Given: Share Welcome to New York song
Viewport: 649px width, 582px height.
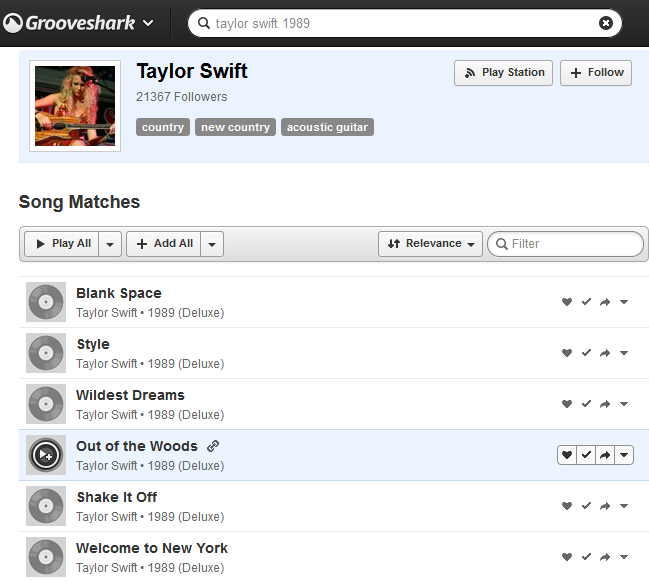Looking at the screenshot, I should tap(605, 557).
